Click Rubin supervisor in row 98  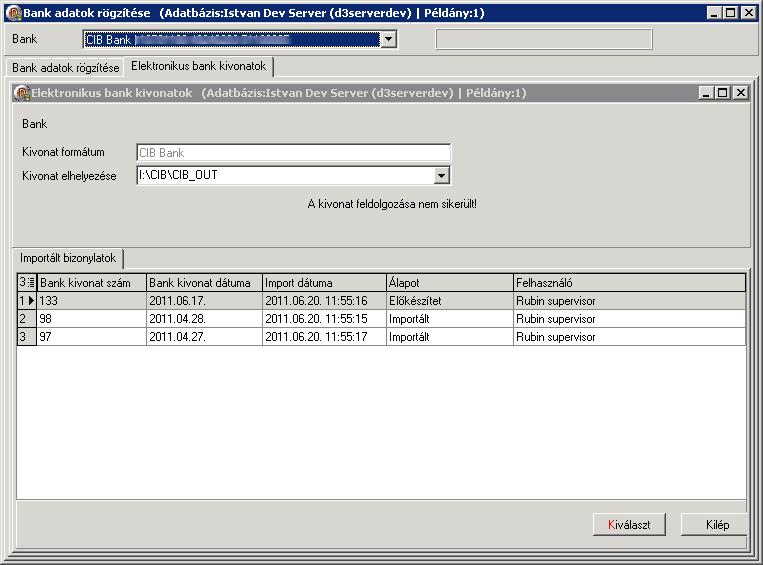[x=629, y=319]
